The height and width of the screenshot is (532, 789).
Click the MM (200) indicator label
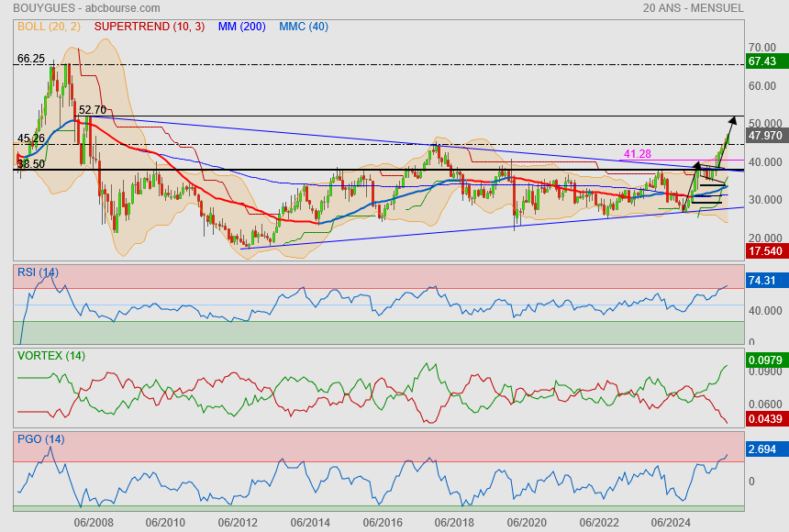click(242, 27)
